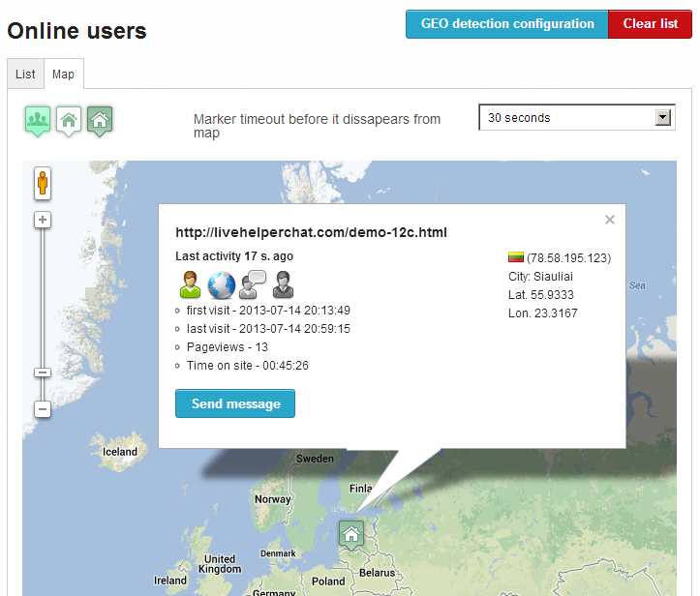Click the 'Last activity 17 s. ago' text
The image size is (700, 596).
coord(234,256)
